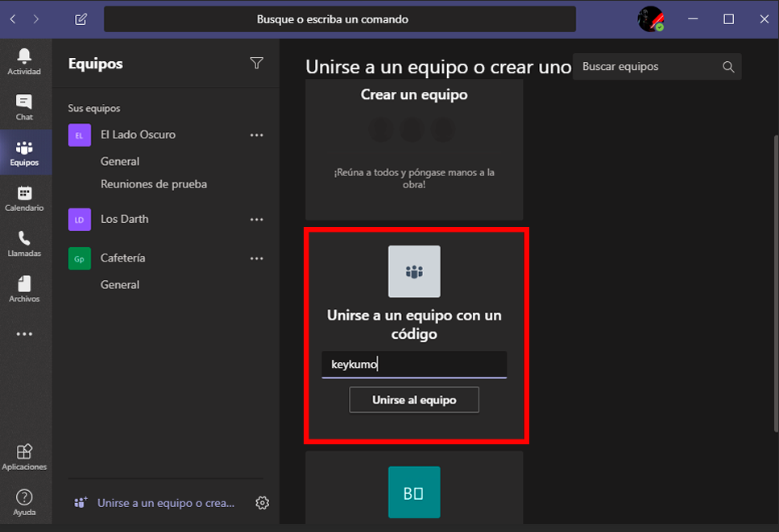Click the new chat compose icon
Viewport: 779px width, 532px height.
point(80,19)
